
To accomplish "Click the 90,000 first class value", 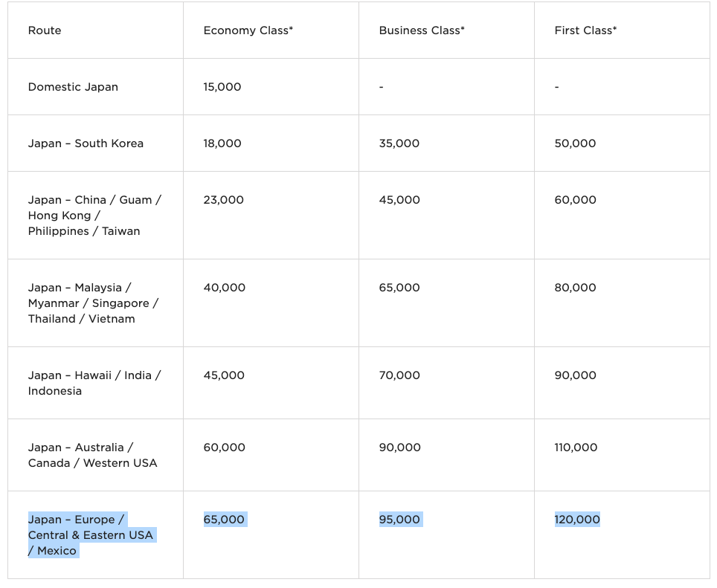I will 575,375.
